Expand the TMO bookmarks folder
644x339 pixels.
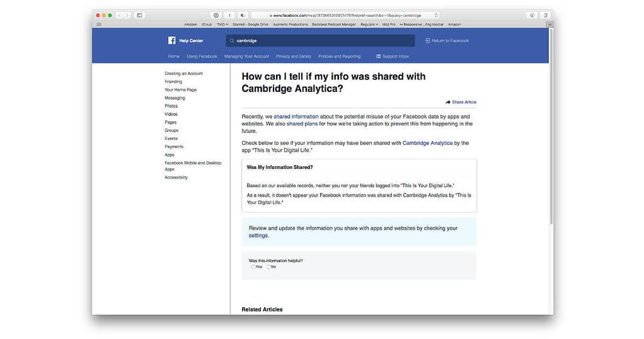(222, 24)
